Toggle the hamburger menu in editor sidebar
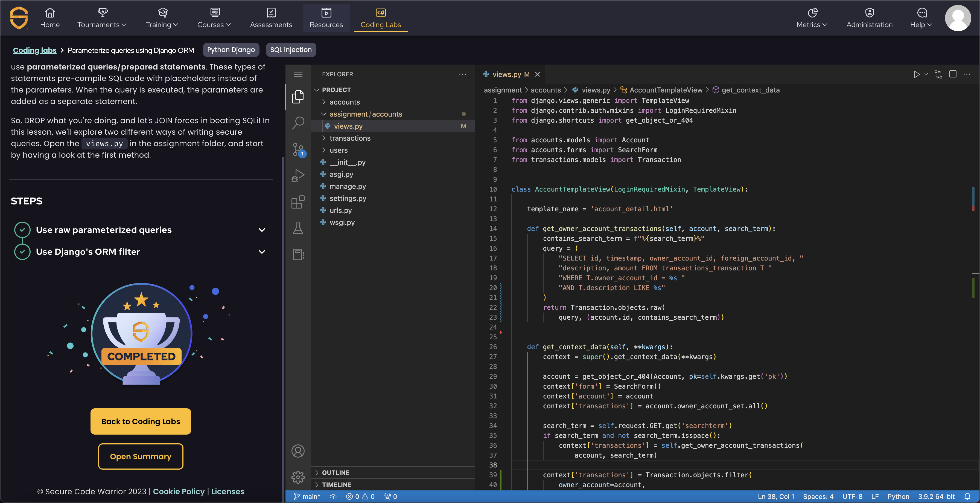Screen dimensions: 980x503 (x=298, y=74)
